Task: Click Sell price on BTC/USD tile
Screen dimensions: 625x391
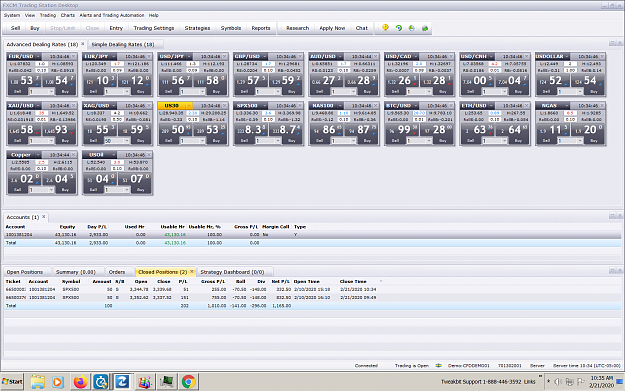Action: click(x=401, y=130)
